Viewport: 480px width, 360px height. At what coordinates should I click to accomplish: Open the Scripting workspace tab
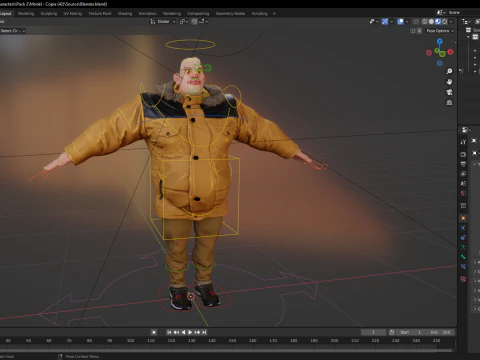pos(260,14)
